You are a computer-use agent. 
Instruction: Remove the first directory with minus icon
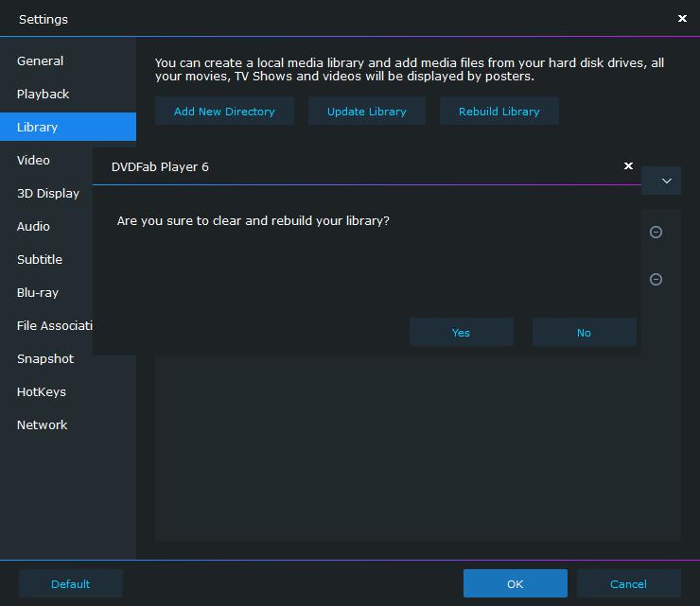656,232
